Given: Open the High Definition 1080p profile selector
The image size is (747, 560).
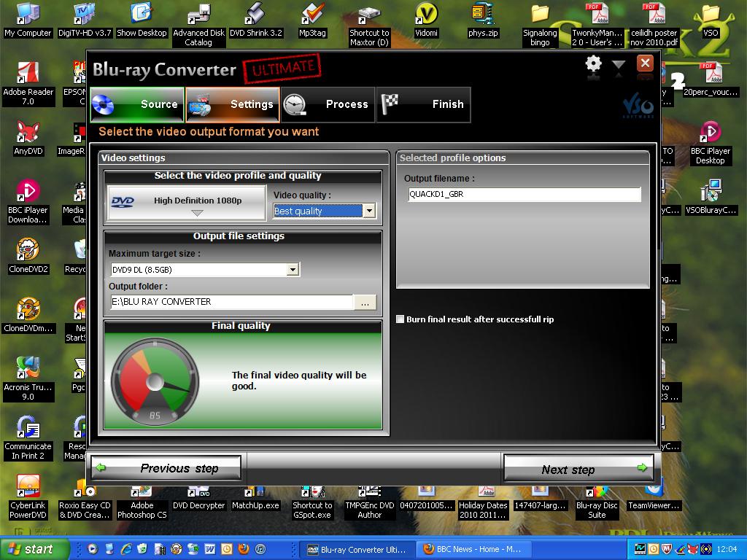Looking at the screenshot, I should [187, 203].
